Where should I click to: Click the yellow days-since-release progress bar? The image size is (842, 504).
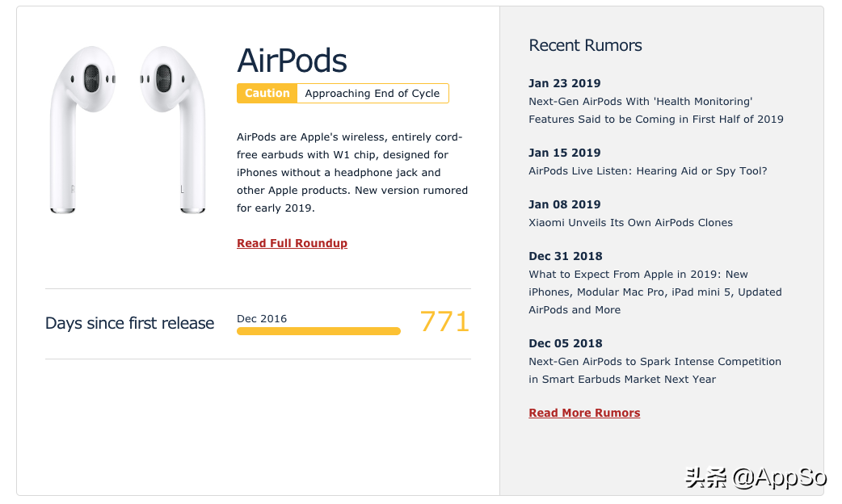tap(318, 331)
